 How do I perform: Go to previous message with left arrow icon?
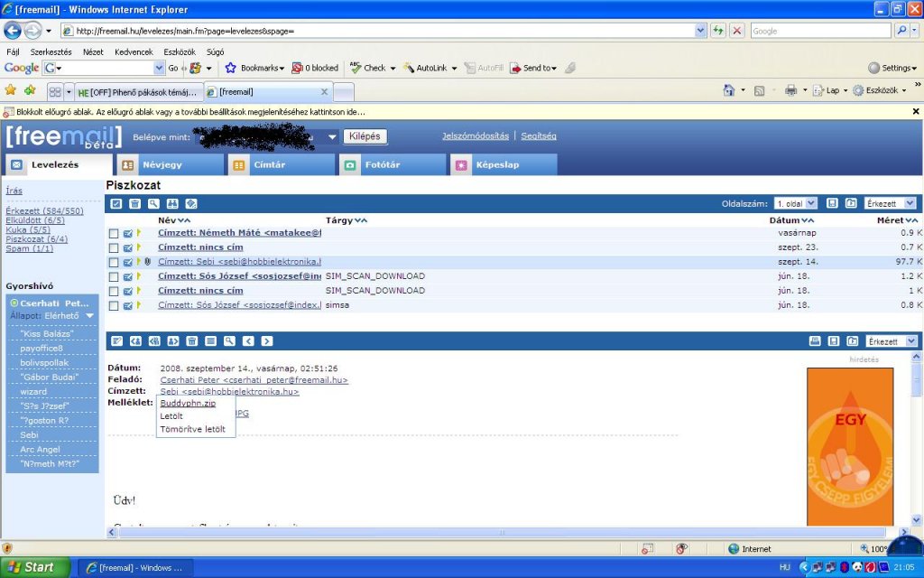tap(248, 340)
